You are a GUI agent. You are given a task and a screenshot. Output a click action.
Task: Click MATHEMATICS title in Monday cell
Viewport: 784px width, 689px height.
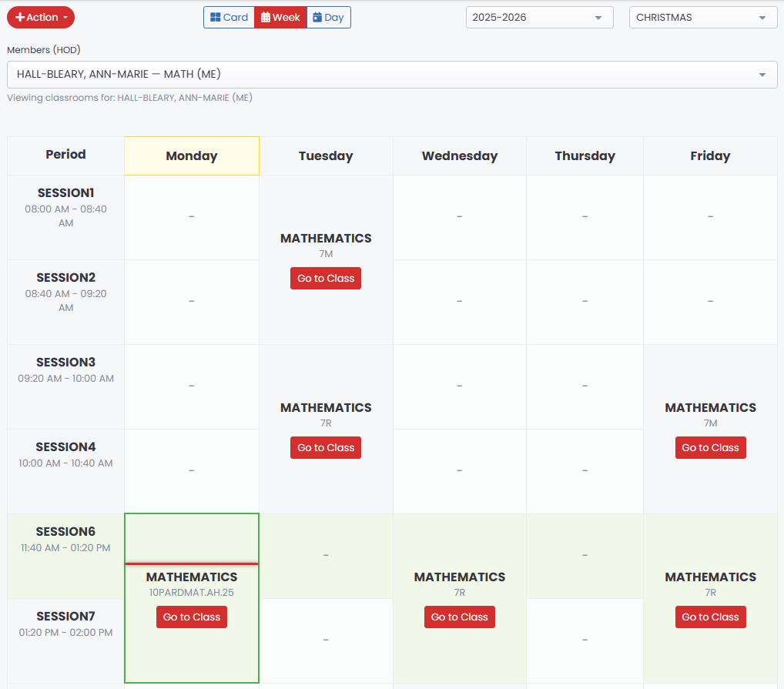[x=192, y=577]
